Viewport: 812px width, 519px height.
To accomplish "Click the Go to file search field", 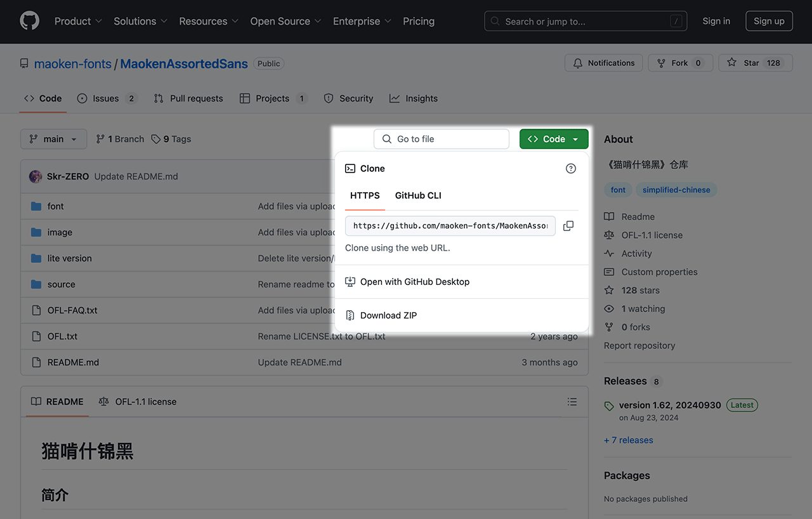I will point(442,139).
